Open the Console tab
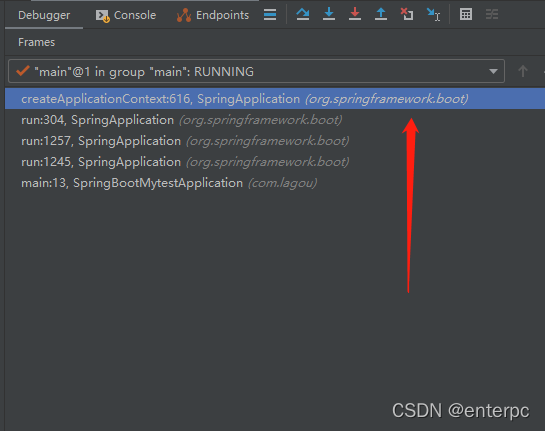The image size is (545, 431). (x=126, y=15)
